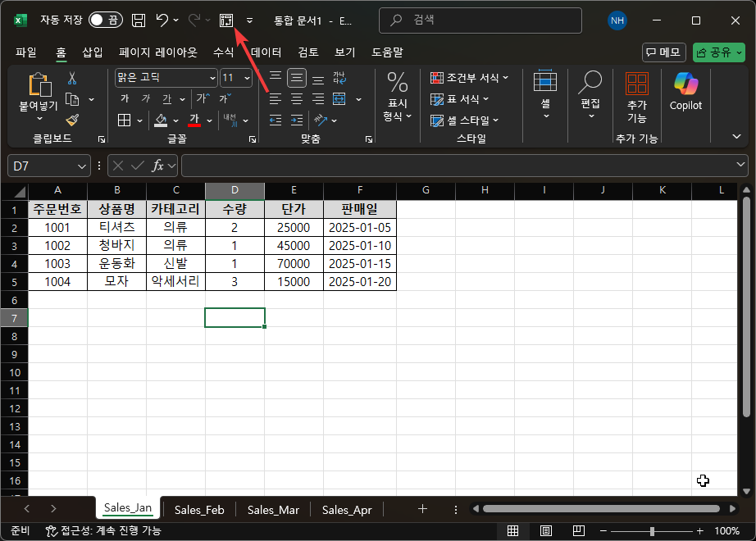Switch to the 페이지 레이아웃 ribbon tab
Screen dimensions: 756x541
(158, 52)
